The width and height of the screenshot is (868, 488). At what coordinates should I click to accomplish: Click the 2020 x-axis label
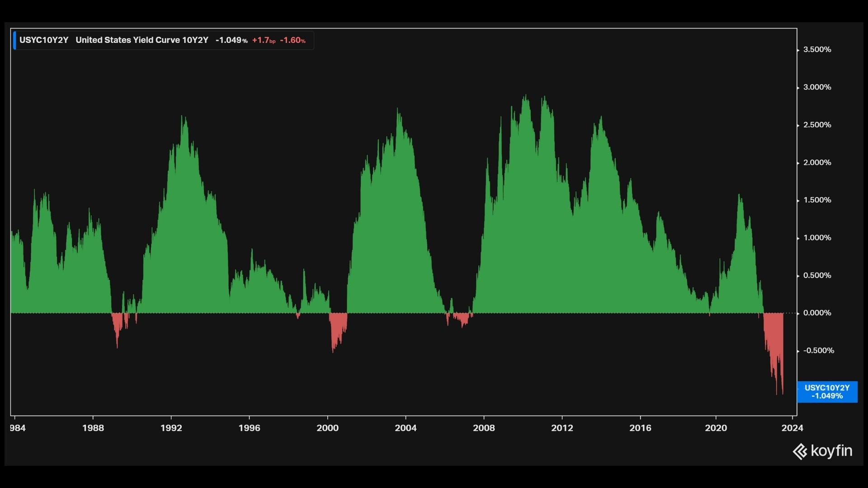point(716,428)
